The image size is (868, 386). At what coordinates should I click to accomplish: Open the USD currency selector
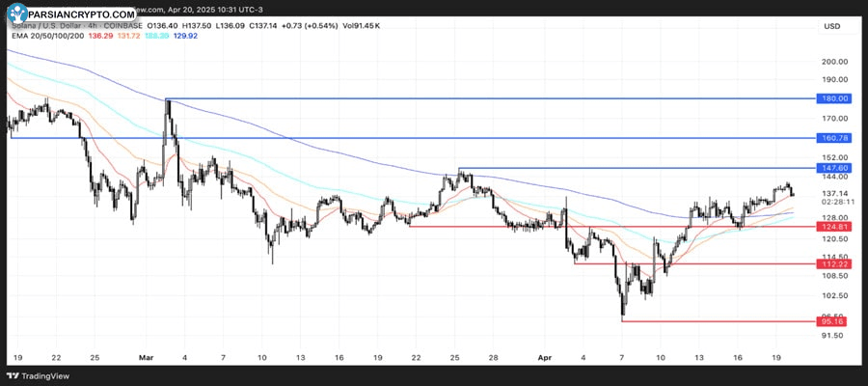click(832, 26)
